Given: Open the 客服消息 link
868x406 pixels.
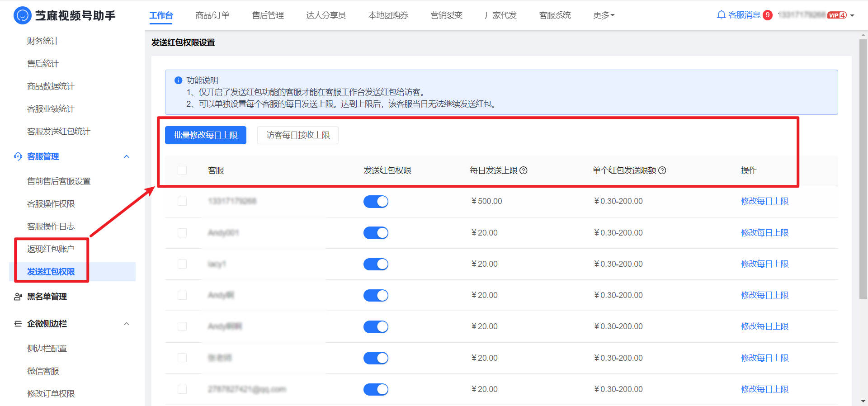Looking at the screenshot, I should click(744, 15).
